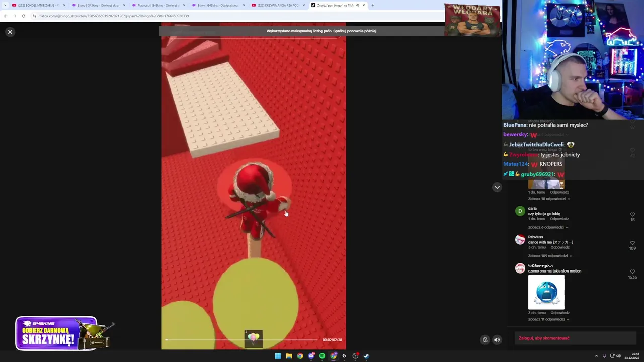Image resolution: width=644 pixels, height=362 pixels.
Task: Seek along the TikTok video progress bar
Action: coord(242,340)
